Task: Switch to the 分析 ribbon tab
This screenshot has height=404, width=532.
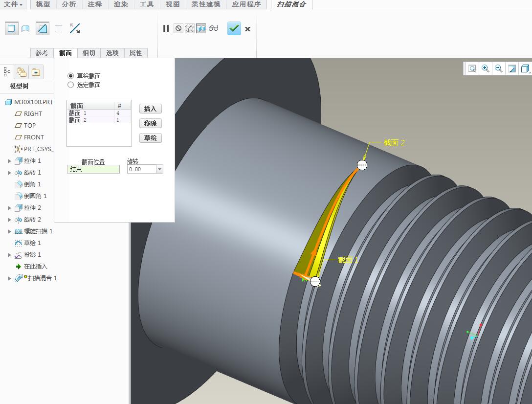Action: 69,4
